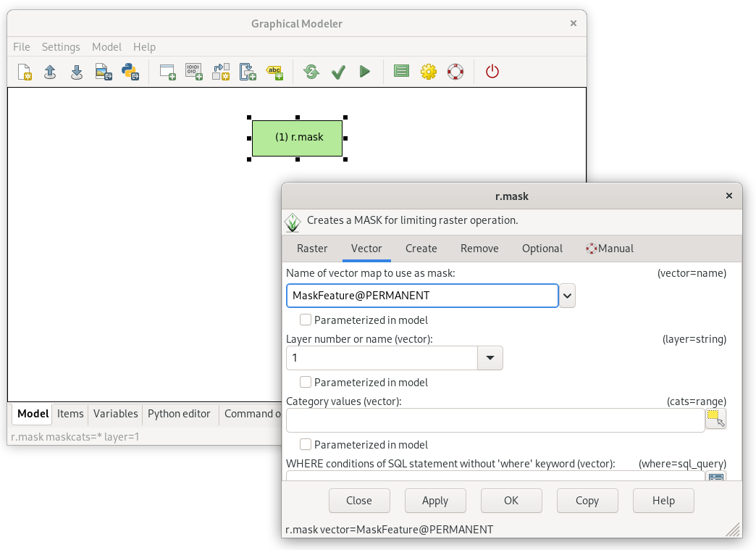Load model from file (up arrow icon)
756x550 pixels.
(x=50, y=72)
